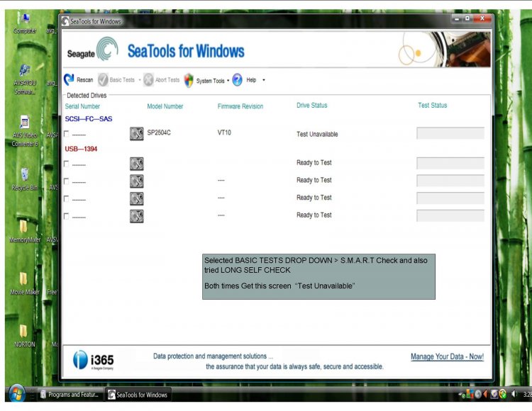Screen dimensions: 532x411
Task: Open AVS Video Converter 6 desktop icon
Action: [25, 132]
